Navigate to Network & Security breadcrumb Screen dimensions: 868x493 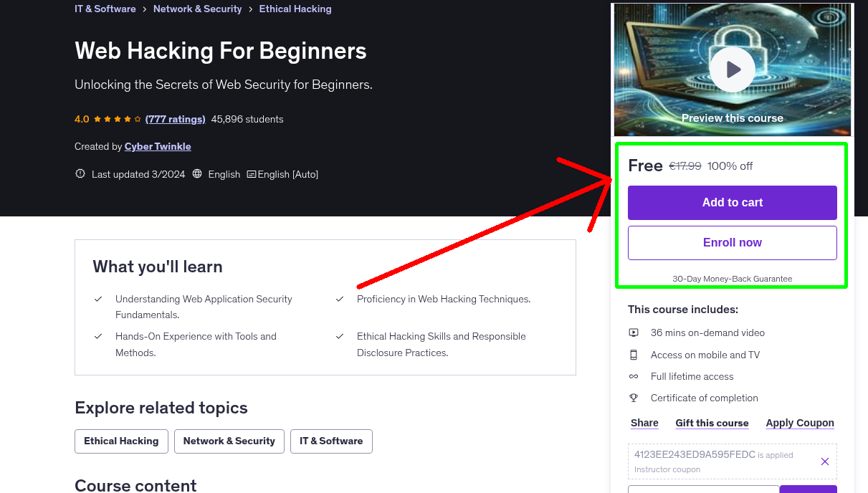198,9
